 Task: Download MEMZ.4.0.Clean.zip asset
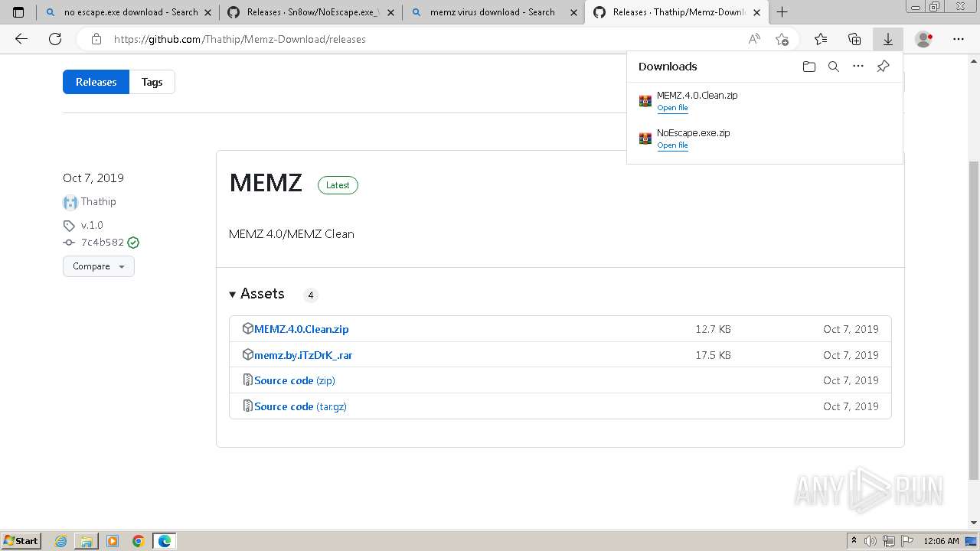coord(302,329)
